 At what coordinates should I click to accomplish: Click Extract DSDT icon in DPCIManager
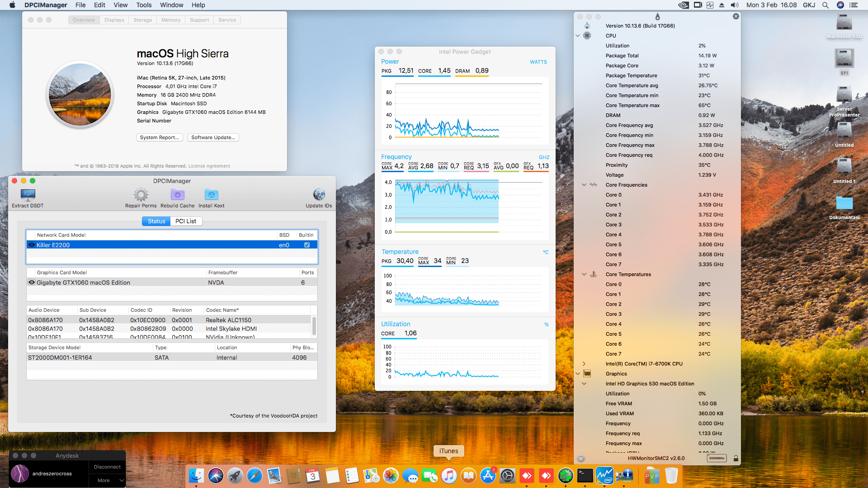pyautogui.click(x=28, y=195)
